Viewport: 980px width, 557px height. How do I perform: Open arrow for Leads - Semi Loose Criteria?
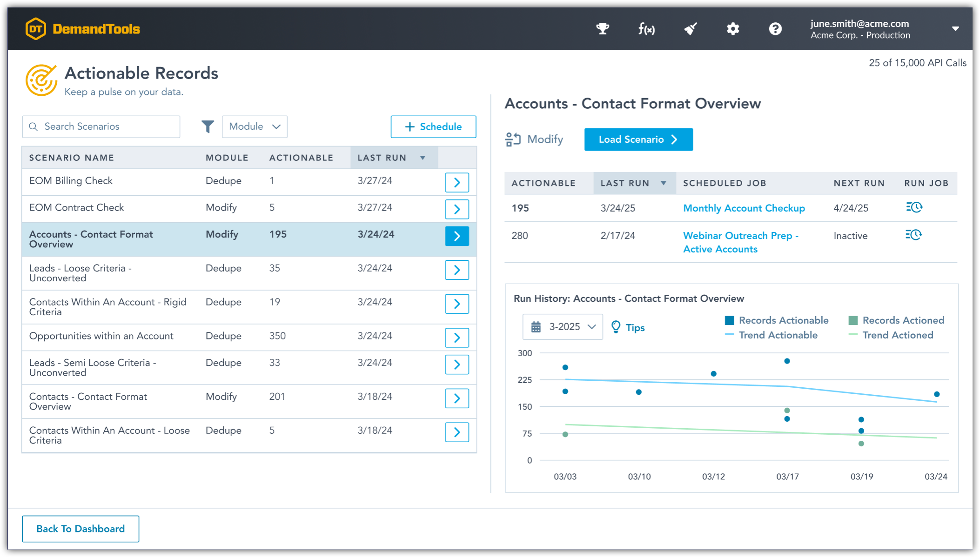coord(456,365)
